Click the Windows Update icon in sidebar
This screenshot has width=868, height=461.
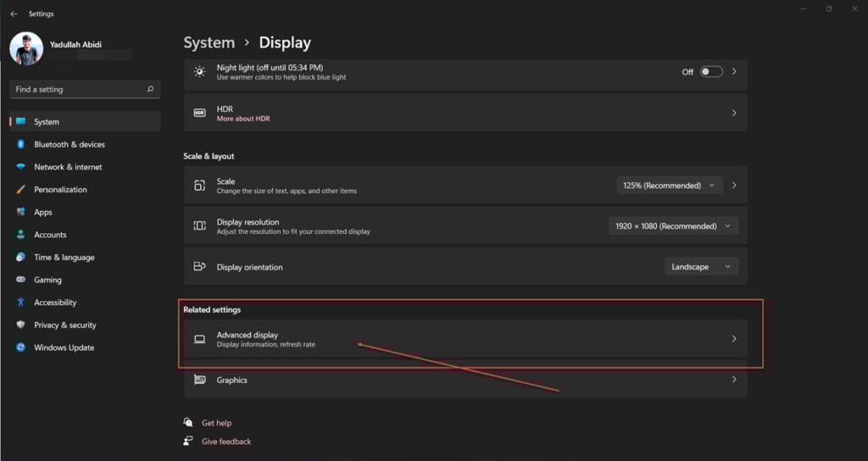(x=20, y=347)
